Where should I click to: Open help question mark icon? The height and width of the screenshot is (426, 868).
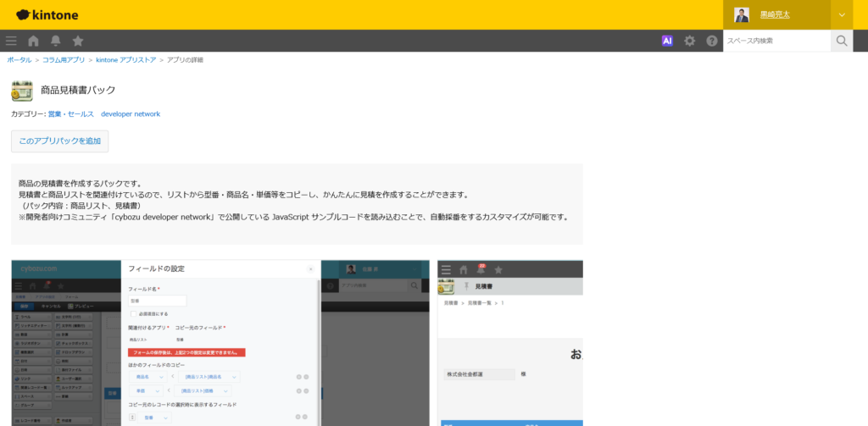(x=712, y=41)
